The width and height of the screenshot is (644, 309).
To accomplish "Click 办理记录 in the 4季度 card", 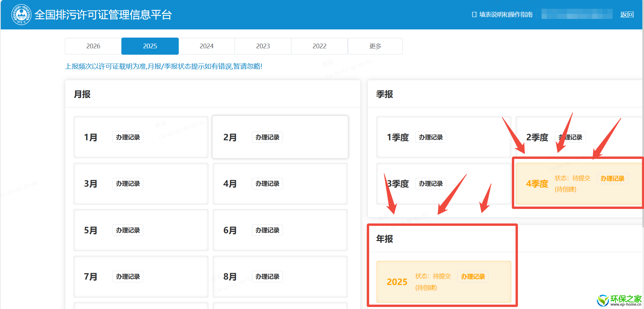I will click(612, 179).
